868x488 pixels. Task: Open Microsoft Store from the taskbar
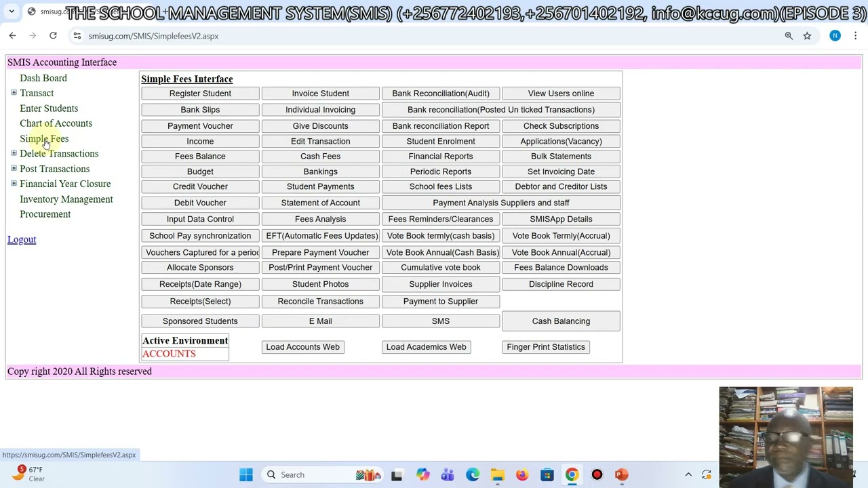pyautogui.click(x=547, y=474)
